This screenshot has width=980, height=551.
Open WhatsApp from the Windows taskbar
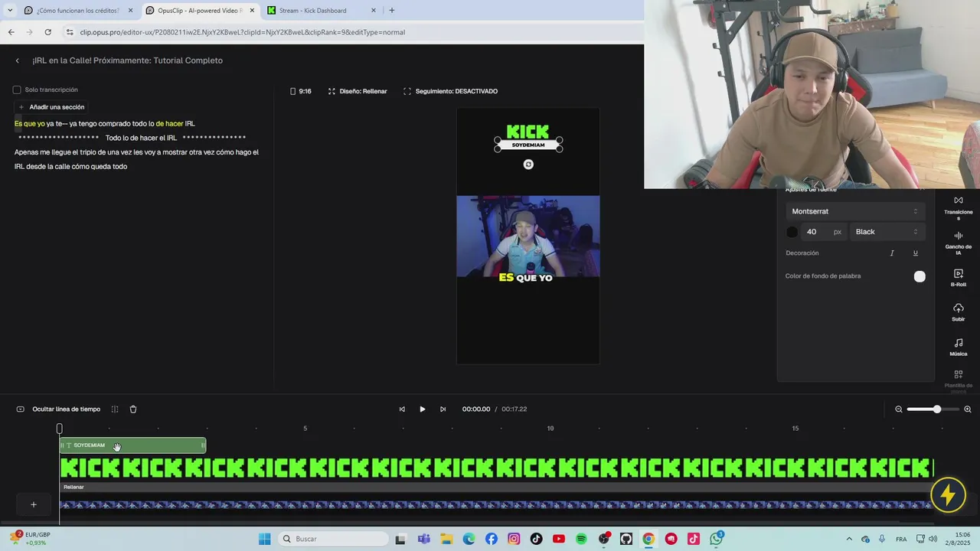tap(716, 539)
